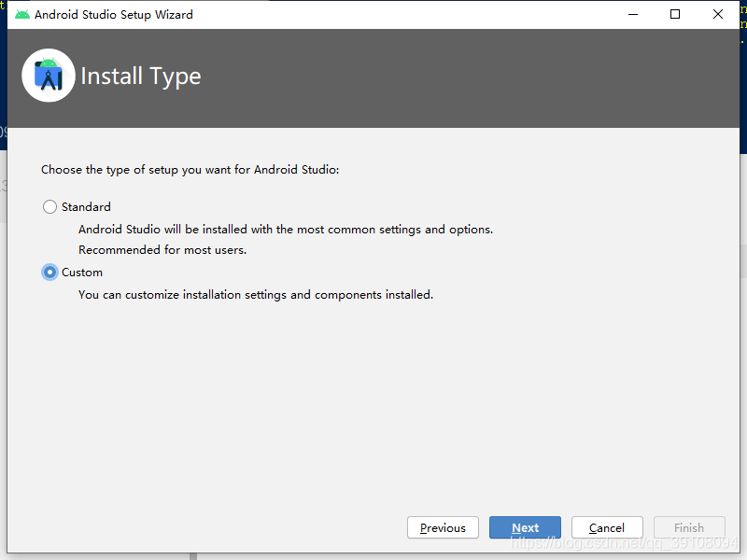This screenshot has height=560, width=747.
Task: Select the Standard install type radio button
Action: click(x=49, y=206)
